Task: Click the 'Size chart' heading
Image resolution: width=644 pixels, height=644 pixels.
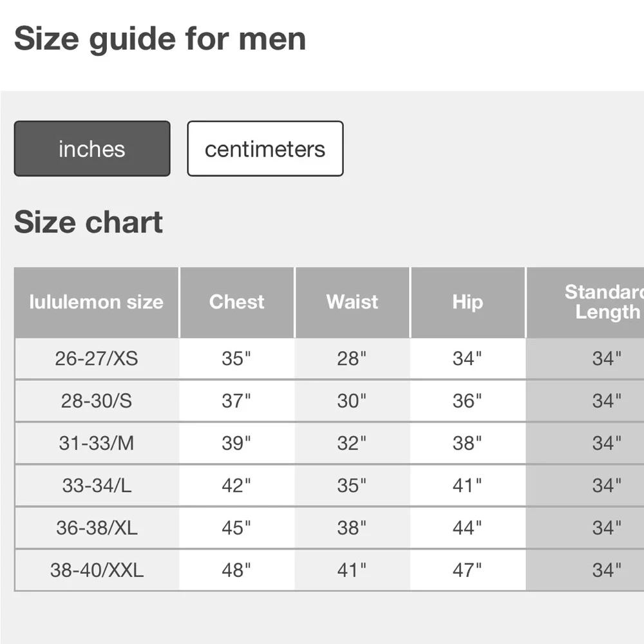Action: pos(88,222)
